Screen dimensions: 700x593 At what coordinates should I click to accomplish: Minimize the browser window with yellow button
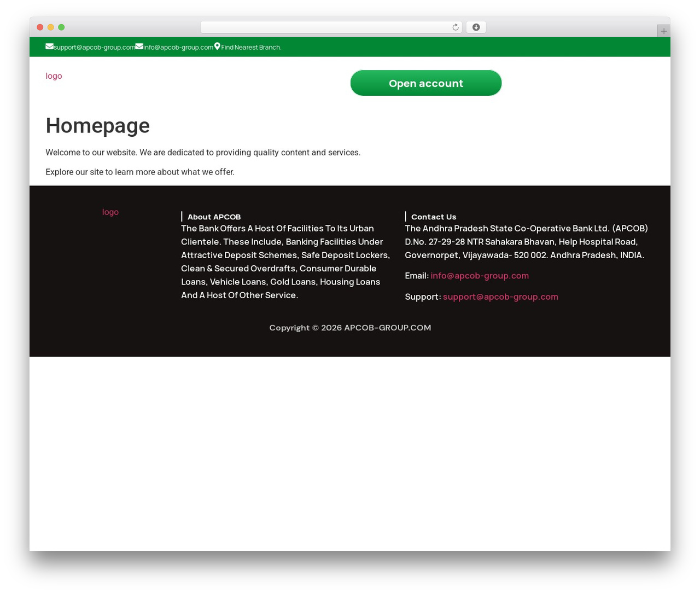[51, 27]
